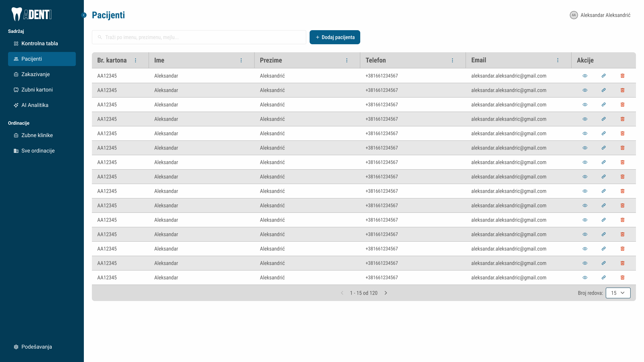The image size is (644, 362).
Task: Click the Ordinacije section heading
Action: pos(19,123)
